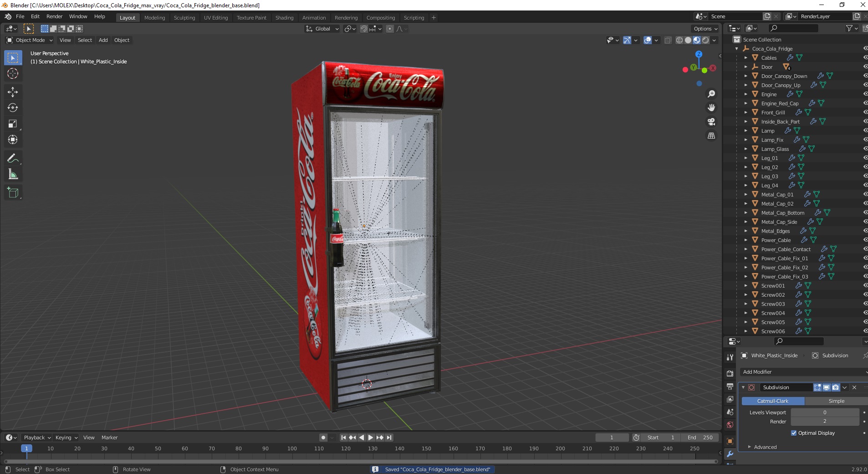Toggle proportional editing
Image resolution: width=868 pixels, height=474 pixels.
pyautogui.click(x=390, y=29)
